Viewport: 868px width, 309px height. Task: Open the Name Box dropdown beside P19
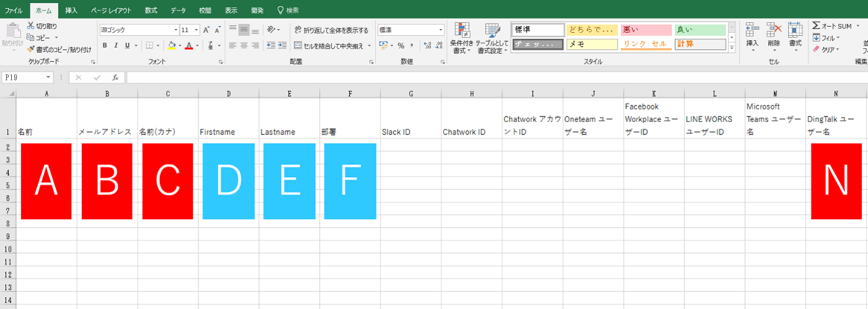tap(48, 77)
